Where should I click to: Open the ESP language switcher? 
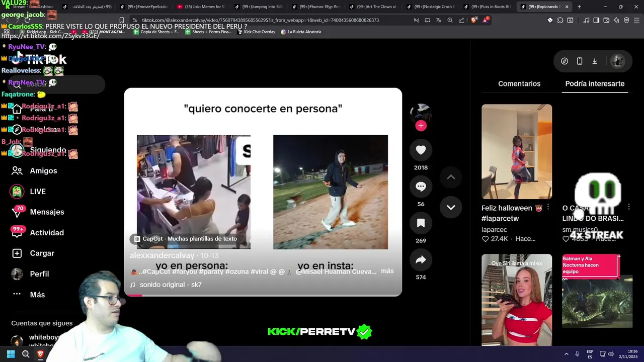(590, 354)
